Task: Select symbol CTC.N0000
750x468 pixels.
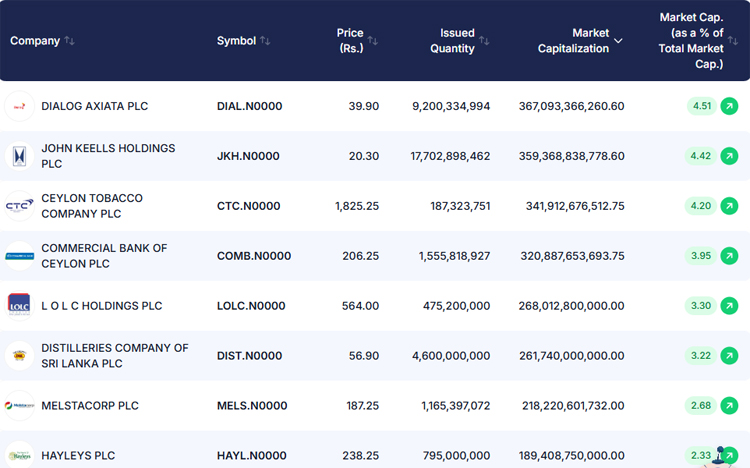Action: [x=248, y=206]
